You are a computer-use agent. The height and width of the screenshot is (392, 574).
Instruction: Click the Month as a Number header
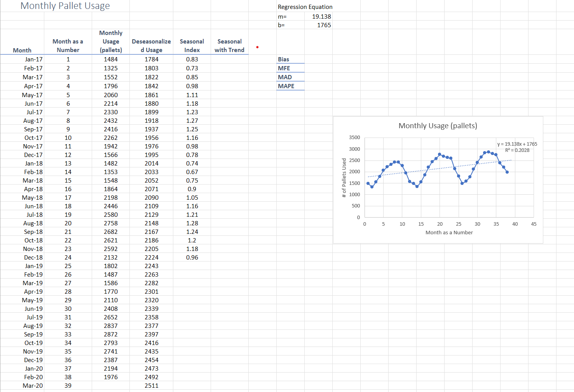[x=68, y=46]
